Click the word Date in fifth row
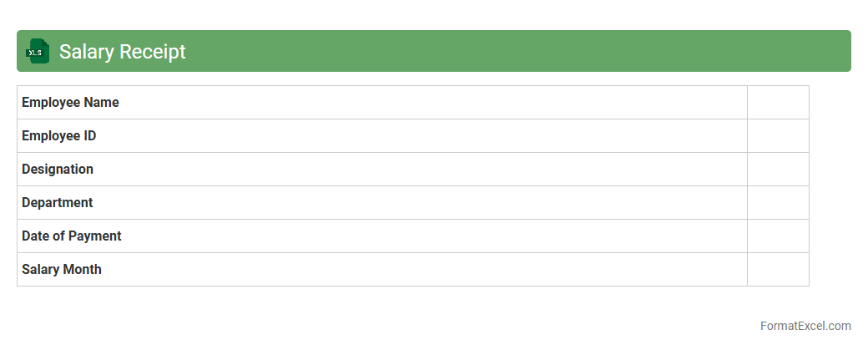Image resolution: width=868 pixels, height=350 pixels. pyautogui.click(x=36, y=236)
